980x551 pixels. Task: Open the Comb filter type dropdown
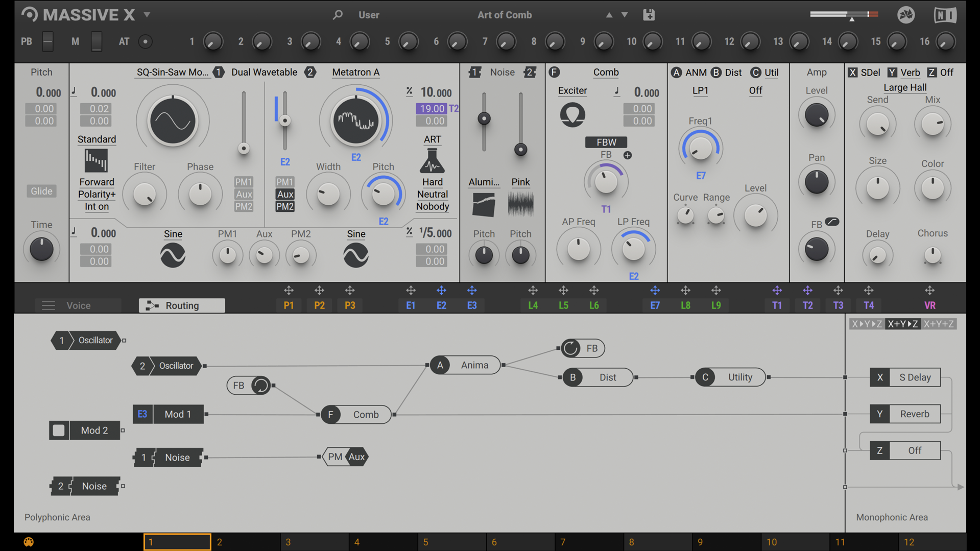[x=606, y=72]
